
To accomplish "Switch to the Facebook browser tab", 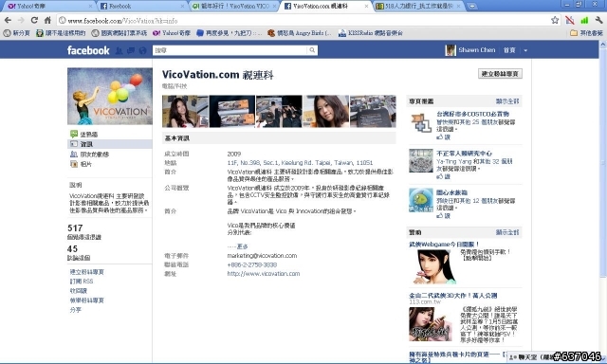I will 141,7.
